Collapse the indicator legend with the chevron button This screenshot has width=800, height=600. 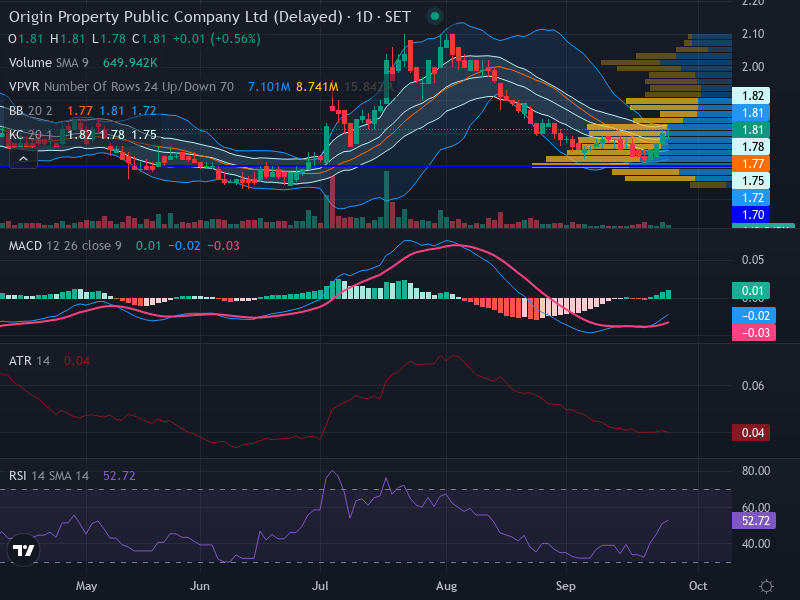(x=23, y=159)
